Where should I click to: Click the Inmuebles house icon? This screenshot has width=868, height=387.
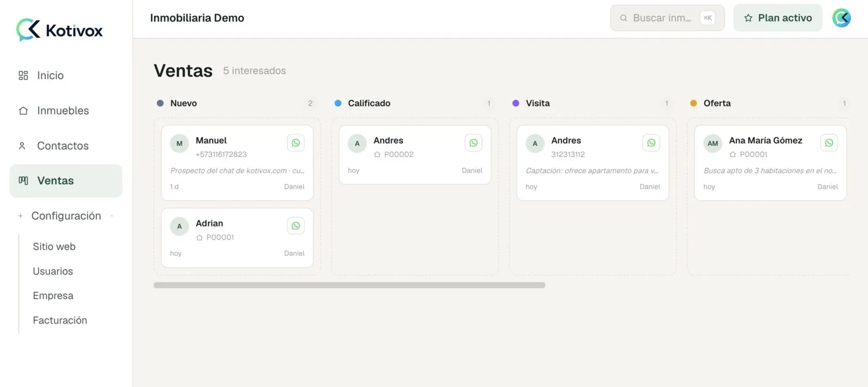click(23, 111)
